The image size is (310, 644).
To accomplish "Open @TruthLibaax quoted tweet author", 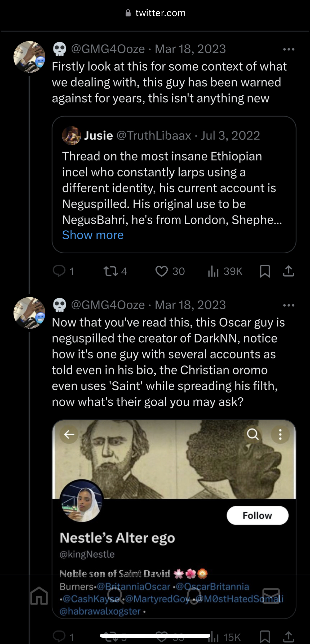I will (x=154, y=136).
